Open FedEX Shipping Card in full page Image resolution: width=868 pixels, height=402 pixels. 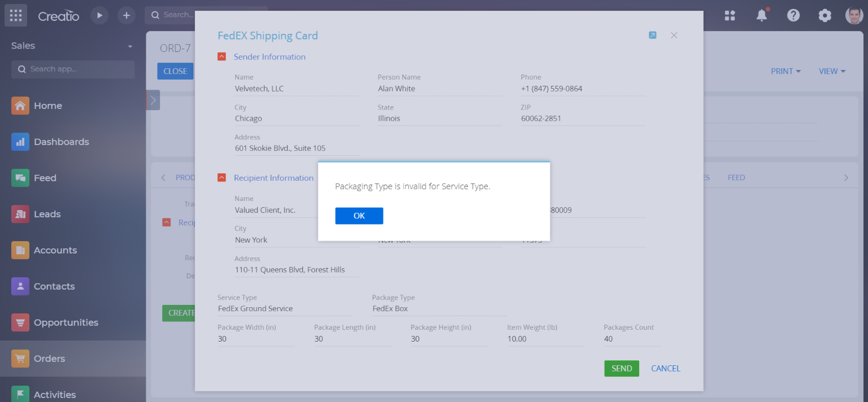click(x=653, y=35)
